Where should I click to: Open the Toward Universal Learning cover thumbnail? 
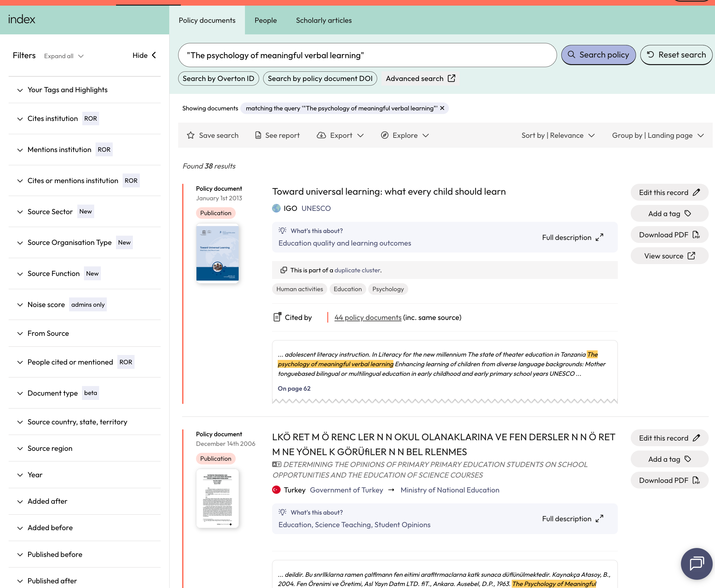point(218,253)
